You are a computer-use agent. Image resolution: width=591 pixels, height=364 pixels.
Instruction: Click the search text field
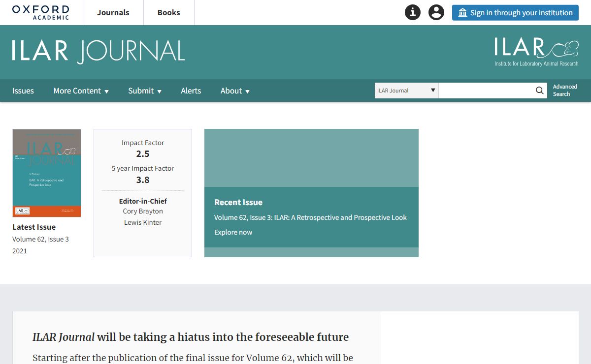[x=486, y=91]
